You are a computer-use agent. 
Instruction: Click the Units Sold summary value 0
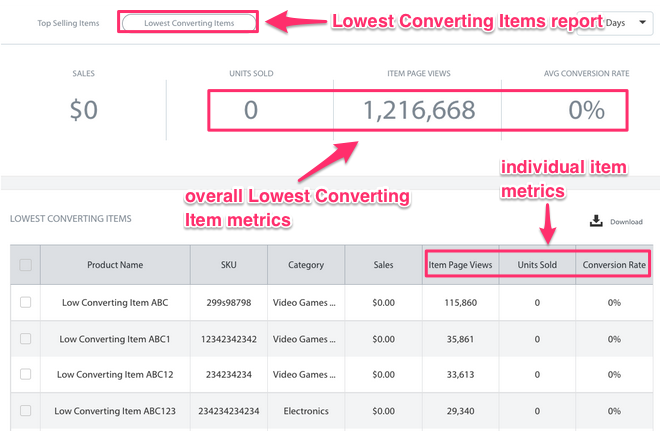[251, 110]
